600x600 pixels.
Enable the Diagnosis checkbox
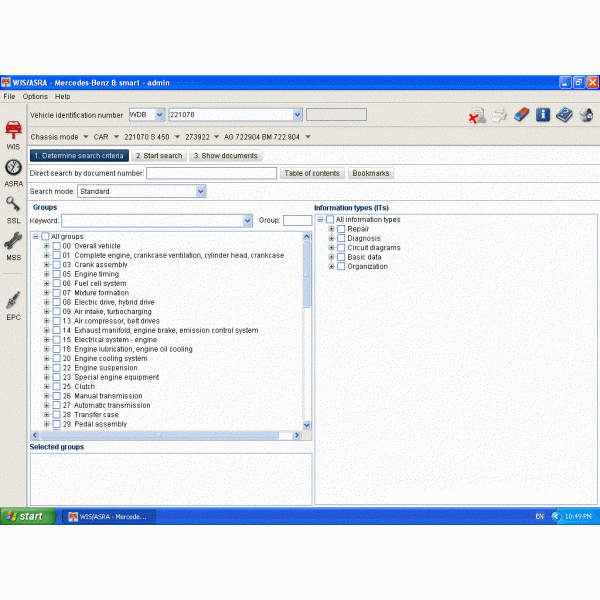coord(341,238)
